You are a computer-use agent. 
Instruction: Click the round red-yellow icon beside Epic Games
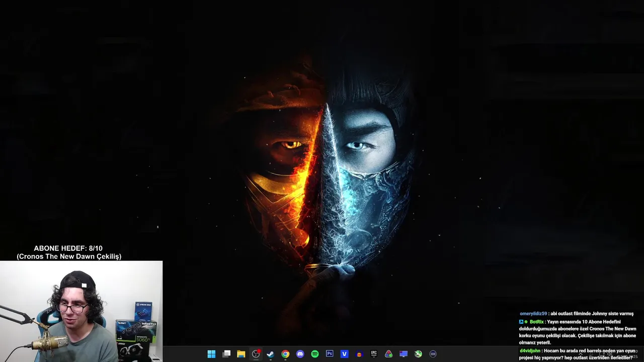[359, 354]
